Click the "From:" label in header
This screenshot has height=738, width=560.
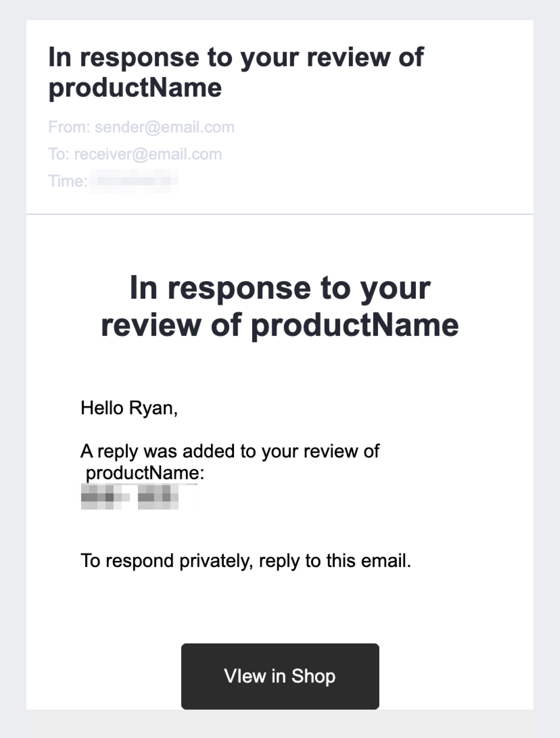[69, 127]
